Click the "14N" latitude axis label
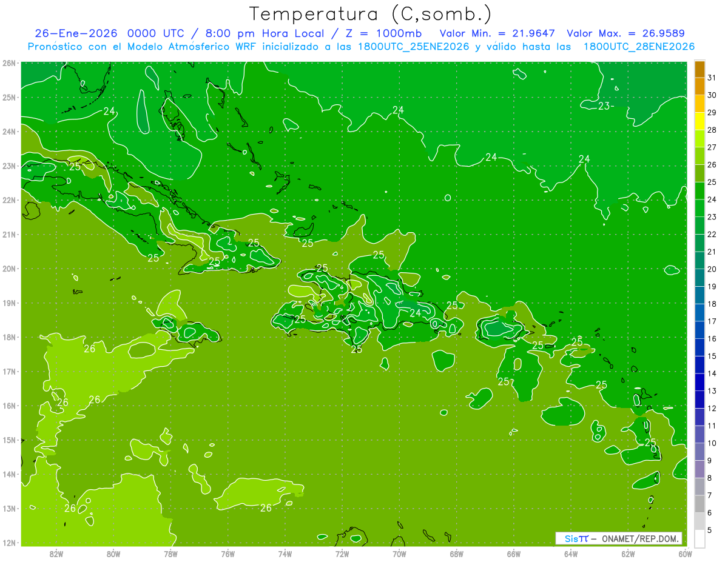The height and width of the screenshot is (562, 728). pos(9,474)
